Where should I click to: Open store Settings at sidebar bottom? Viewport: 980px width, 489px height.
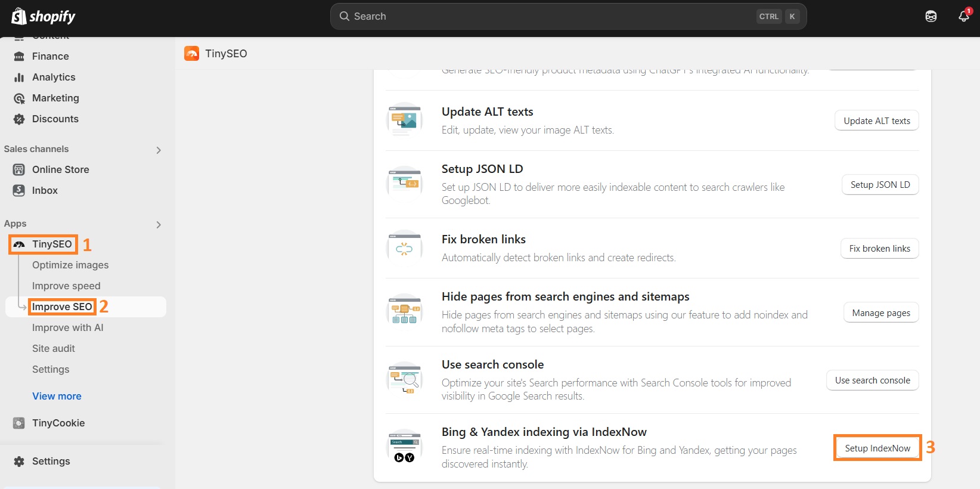51,461
